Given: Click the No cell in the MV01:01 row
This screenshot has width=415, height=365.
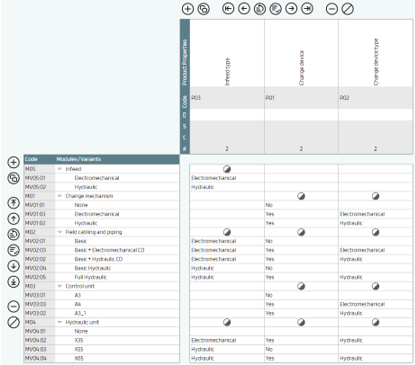Looking at the screenshot, I should [x=301, y=205].
